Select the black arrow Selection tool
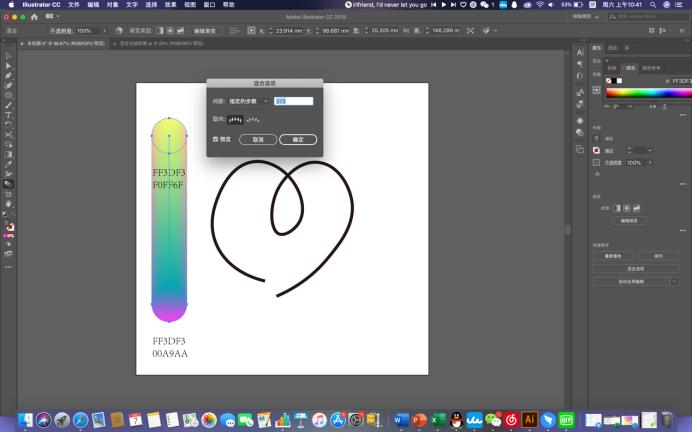692x433 pixels. pyautogui.click(x=8, y=56)
